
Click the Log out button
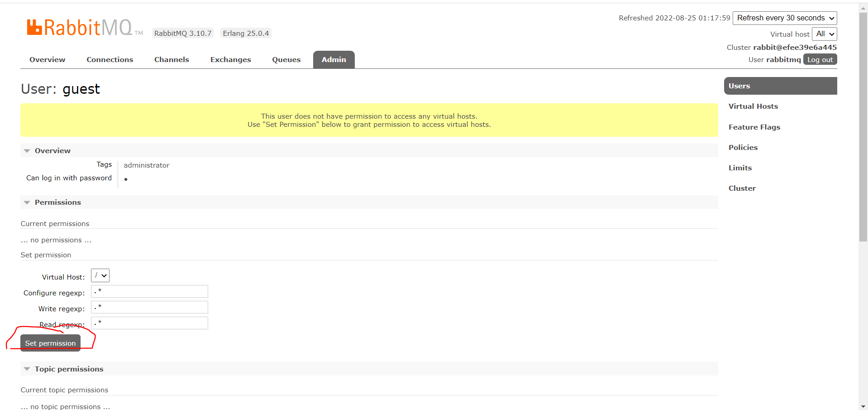[820, 60]
